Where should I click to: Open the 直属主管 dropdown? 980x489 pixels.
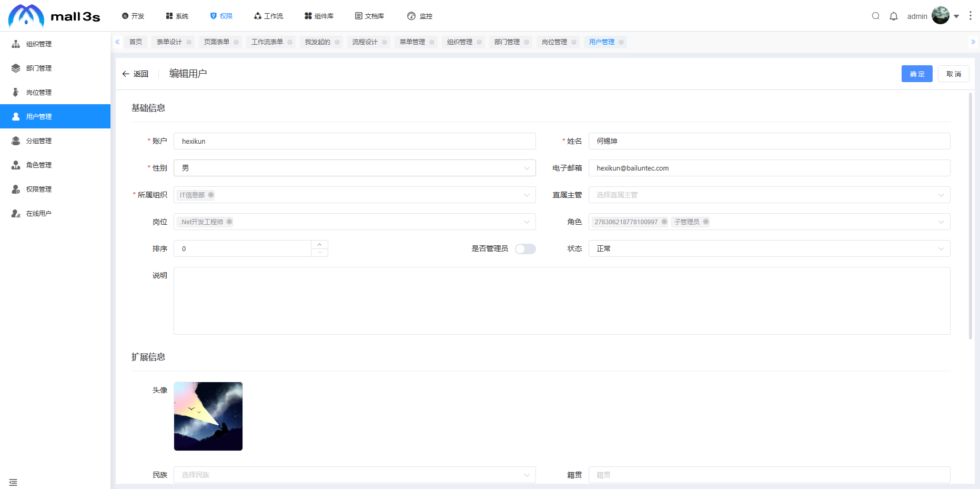(x=770, y=195)
